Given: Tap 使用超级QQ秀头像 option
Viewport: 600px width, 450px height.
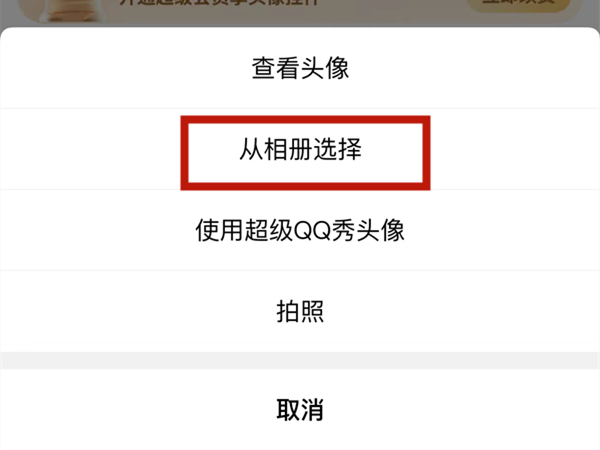Looking at the screenshot, I should click(x=300, y=230).
